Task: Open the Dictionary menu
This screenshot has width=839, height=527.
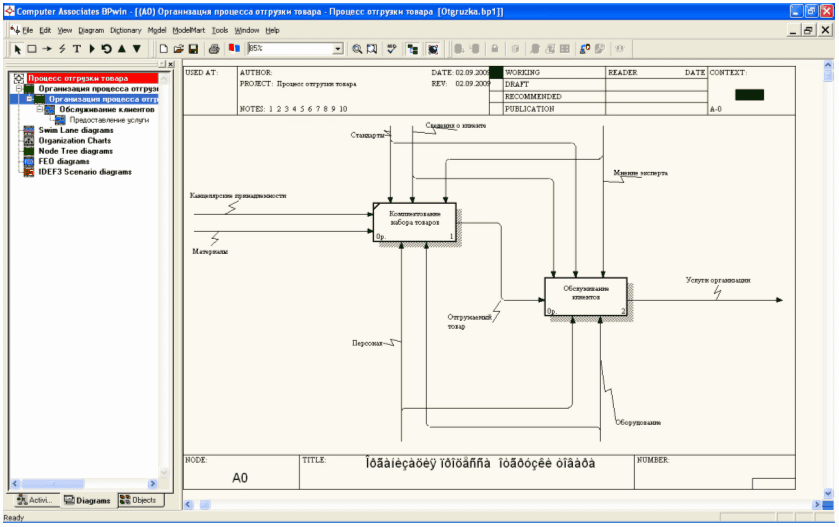Action: coord(126,30)
